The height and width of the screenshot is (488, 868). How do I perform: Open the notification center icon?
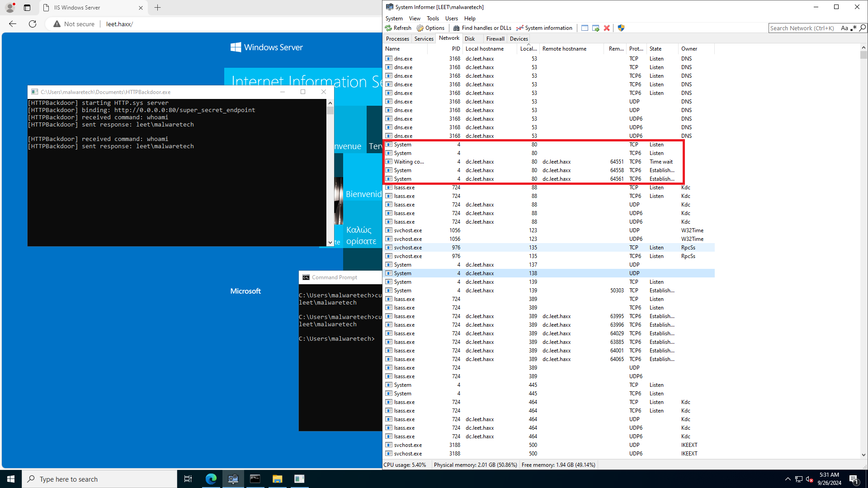(854, 479)
